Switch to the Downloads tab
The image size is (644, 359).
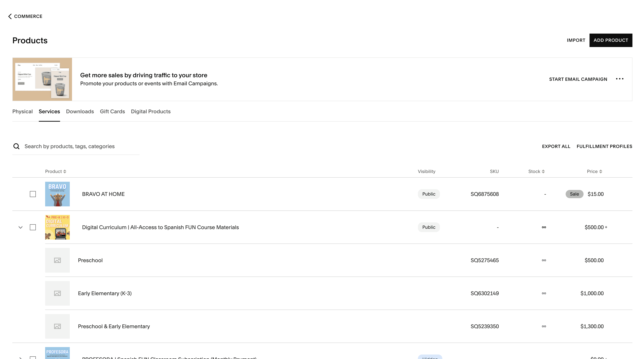click(80, 112)
